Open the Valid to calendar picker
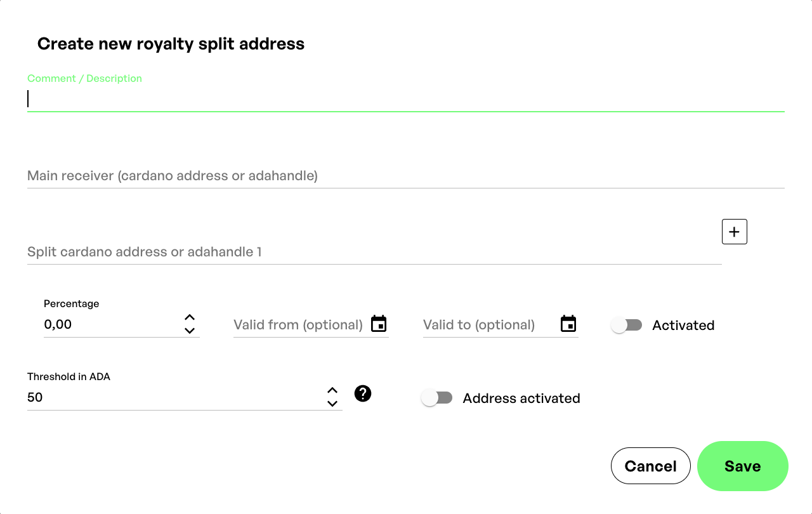The width and height of the screenshot is (812, 514). coord(568,324)
